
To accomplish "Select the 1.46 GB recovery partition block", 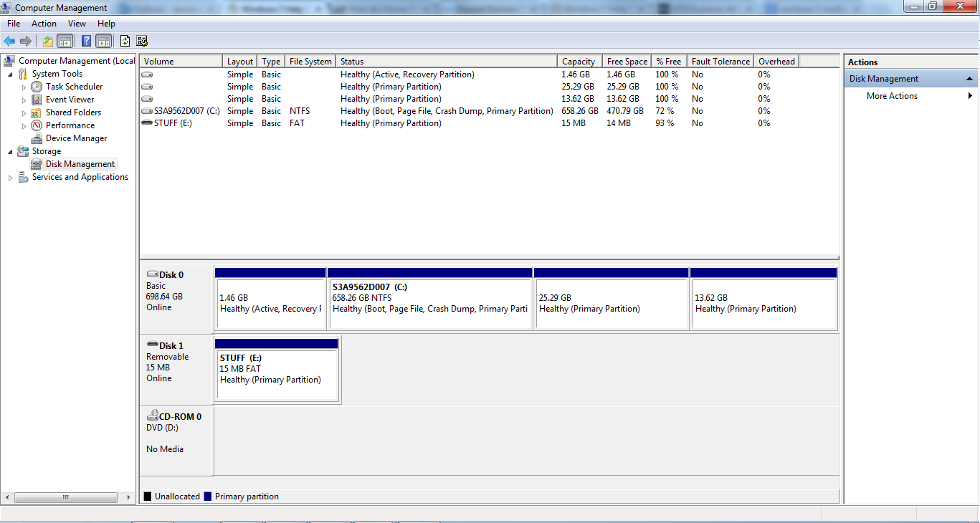I will point(270,299).
